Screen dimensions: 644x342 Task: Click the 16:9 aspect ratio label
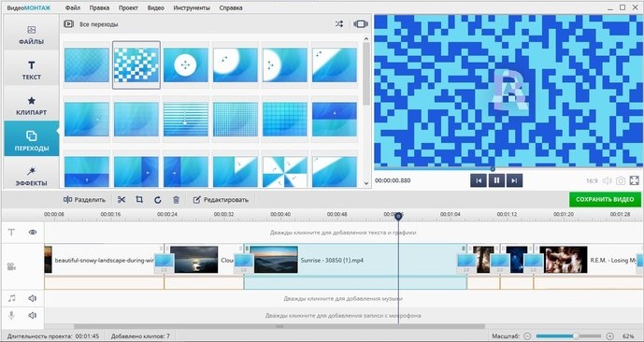[592, 180]
